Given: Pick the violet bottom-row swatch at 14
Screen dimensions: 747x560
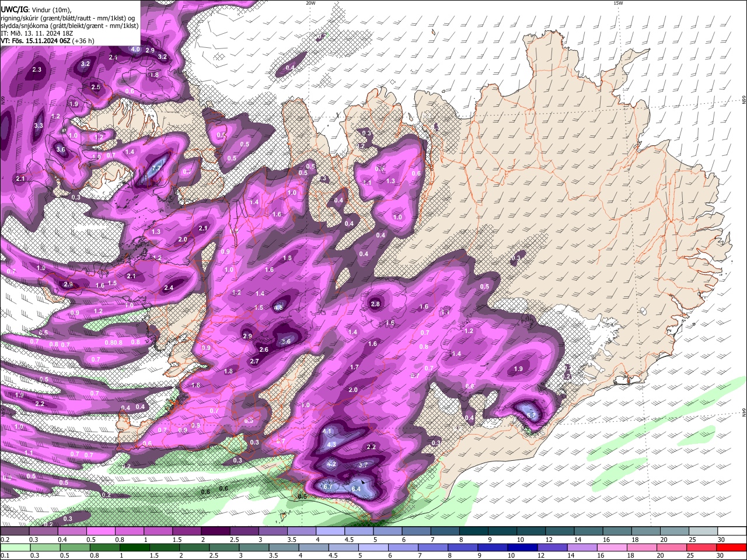Looking at the screenshot, I should point(582,548).
